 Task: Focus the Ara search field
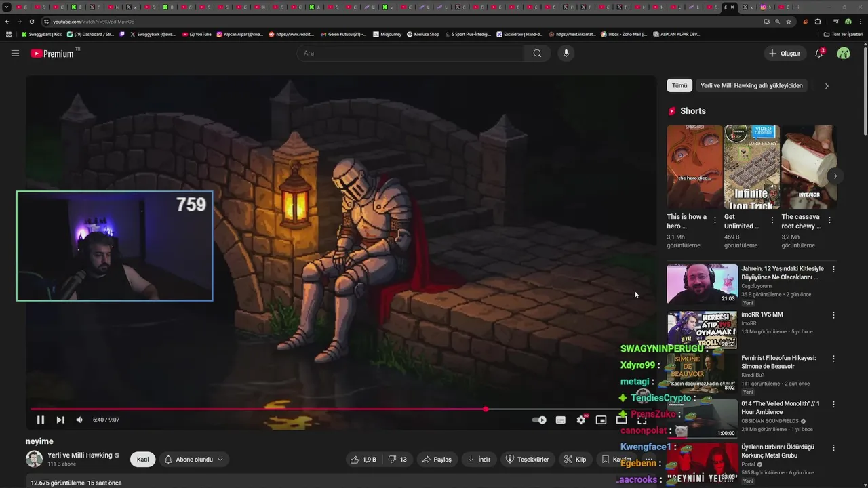410,53
